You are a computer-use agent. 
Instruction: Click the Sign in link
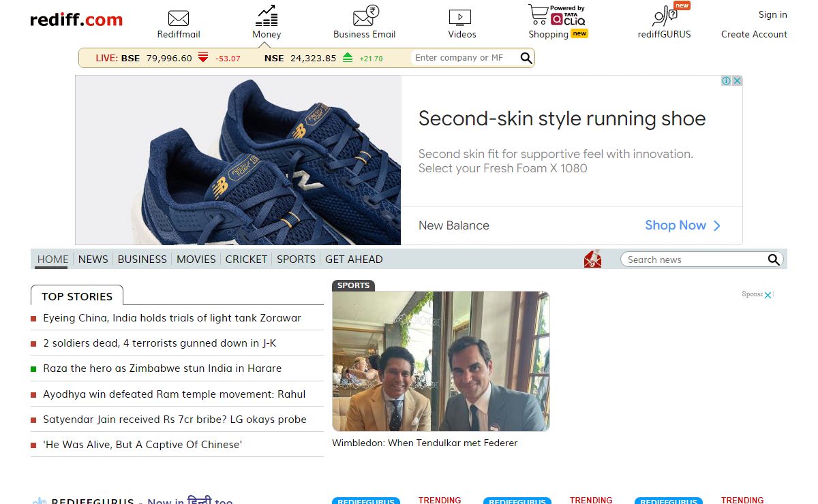click(x=772, y=14)
